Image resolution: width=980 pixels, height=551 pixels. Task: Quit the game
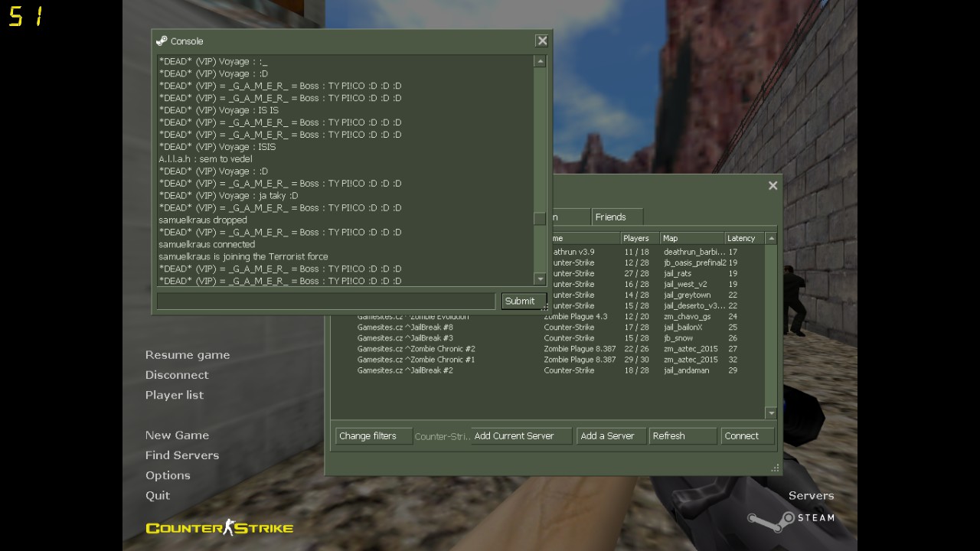tap(158, 495)
